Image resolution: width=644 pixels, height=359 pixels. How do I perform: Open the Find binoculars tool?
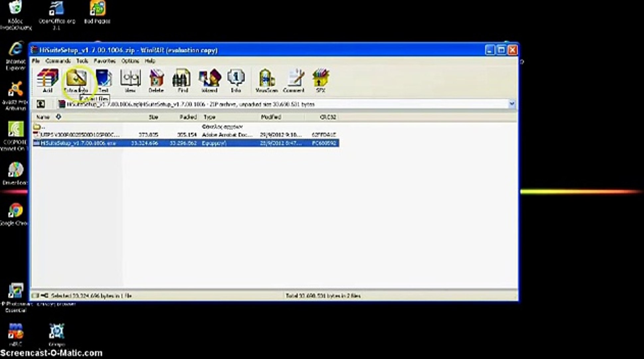[x=182, y=80]
